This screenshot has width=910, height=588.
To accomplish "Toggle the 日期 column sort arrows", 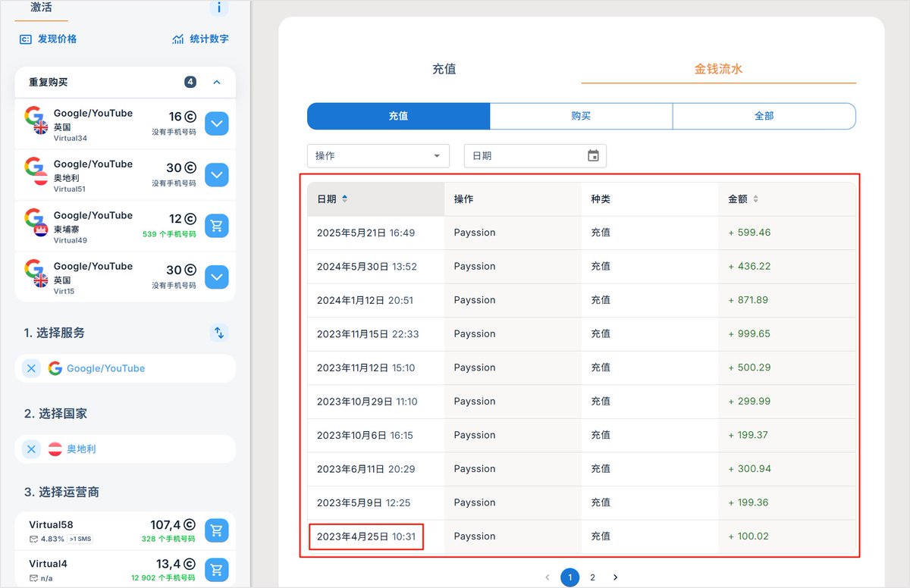I will coord(345,198).
